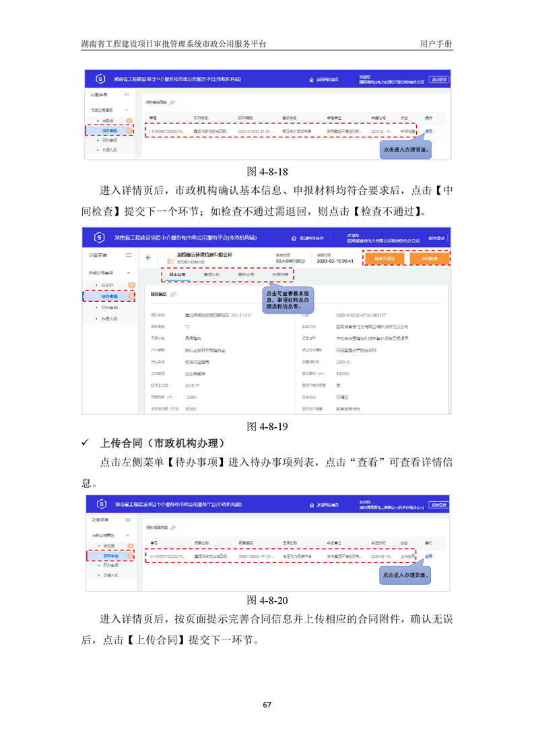
Task: Click the orange 检查不通过 button
Action: [384, 259]
